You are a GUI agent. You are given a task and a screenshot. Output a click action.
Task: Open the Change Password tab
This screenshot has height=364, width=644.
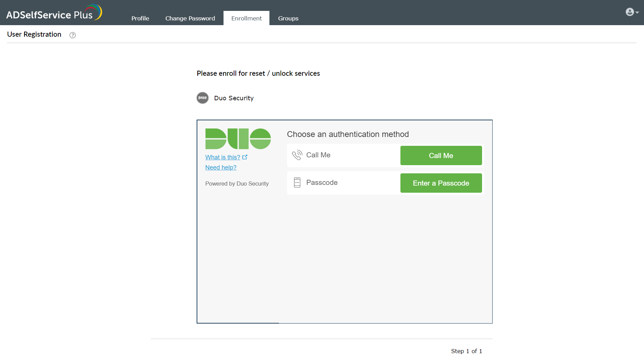[x=190, y=18]
